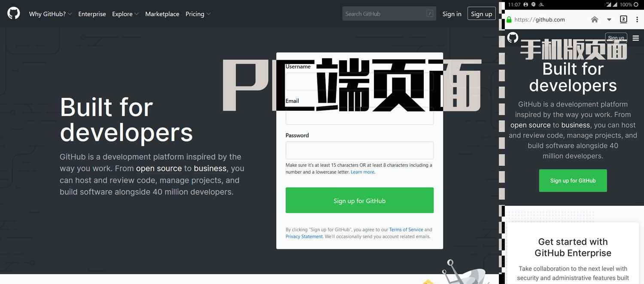Image resolution: width=644 pixels, height=284 pixels.
Task: Focus the Search GitHub box
Action: coord(389,14)
